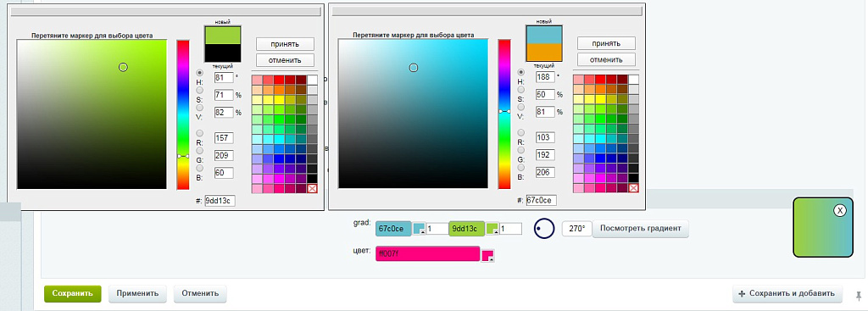Click the 270° angle input field
Viewport: 868px width, 311px height.
[576, 229]
